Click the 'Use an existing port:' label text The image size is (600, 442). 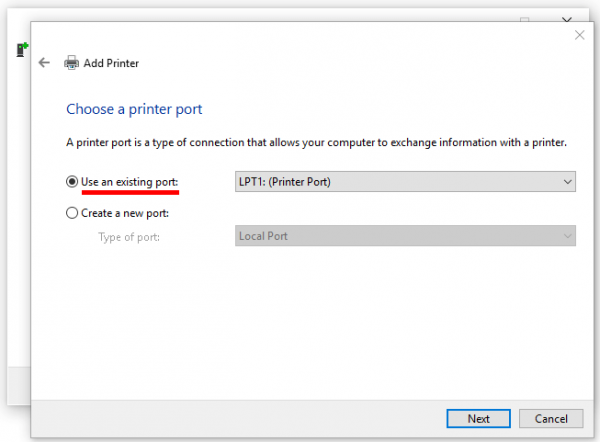coord(129,182)
